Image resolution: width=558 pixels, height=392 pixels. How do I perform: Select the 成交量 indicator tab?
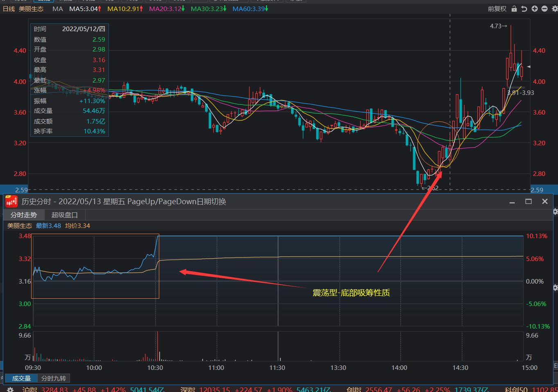tap(21, 378)
